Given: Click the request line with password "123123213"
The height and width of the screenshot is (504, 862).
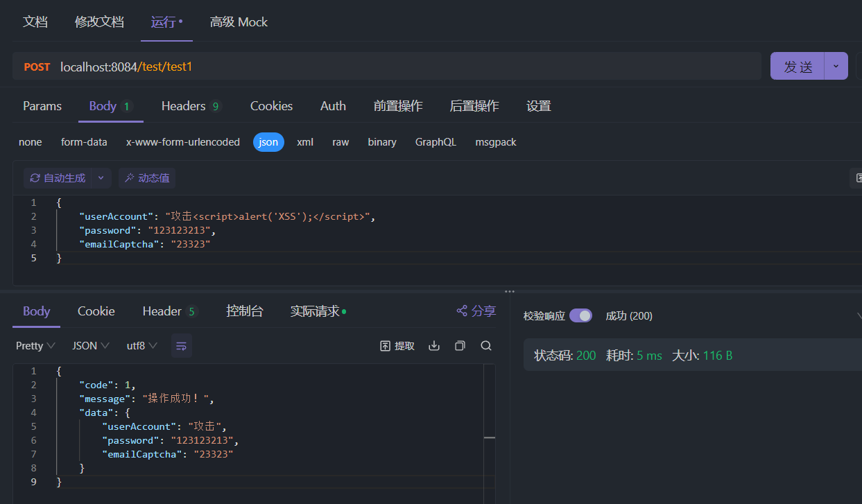Looking at the screenshot, I should click(148, 230).
